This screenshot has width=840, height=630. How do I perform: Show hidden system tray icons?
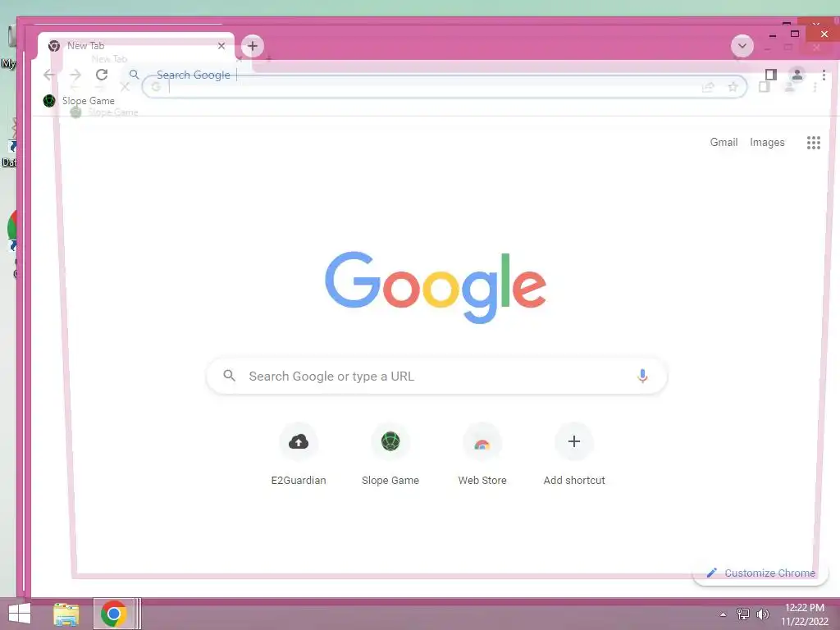click(x=724, y=614)
